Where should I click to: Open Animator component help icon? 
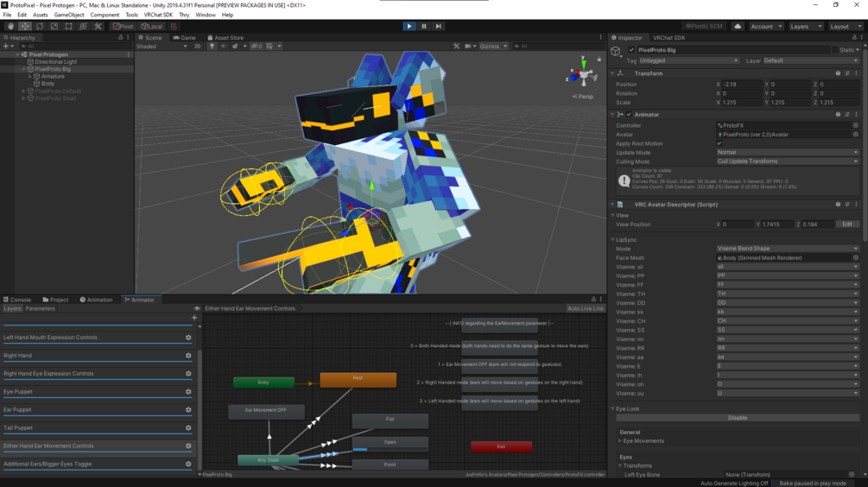(x=838, y=115)
